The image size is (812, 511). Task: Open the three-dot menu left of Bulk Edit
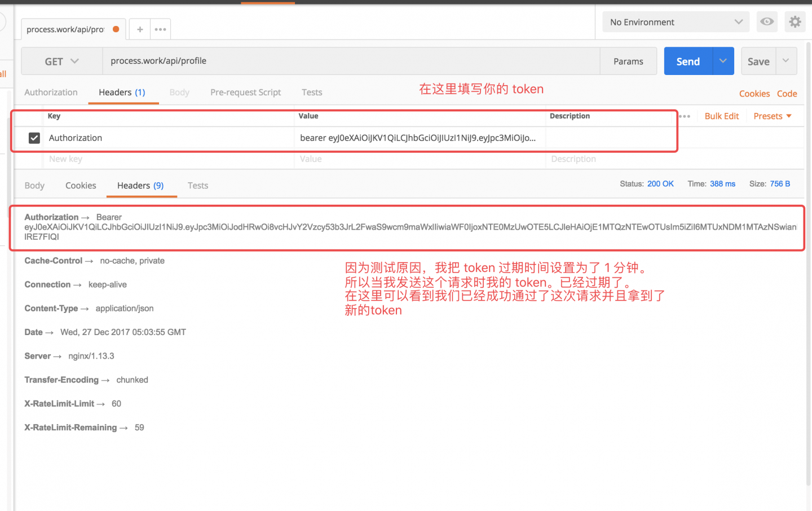click(685, 116)
